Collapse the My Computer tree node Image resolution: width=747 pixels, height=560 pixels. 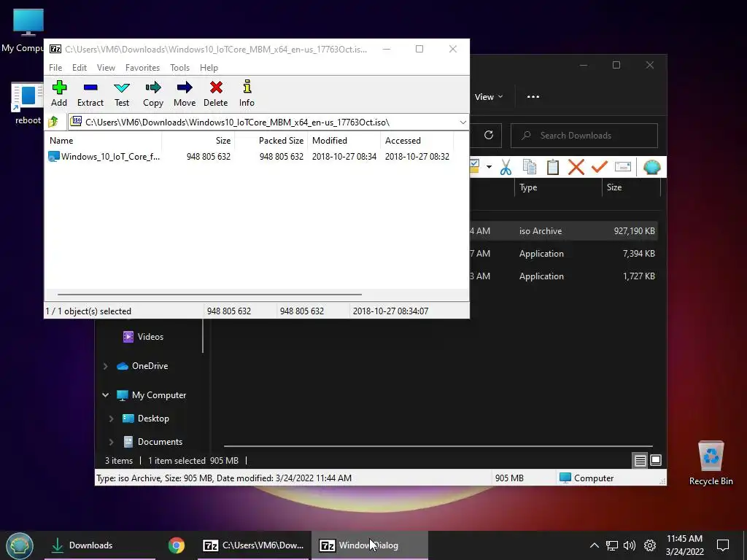[105, 395]
